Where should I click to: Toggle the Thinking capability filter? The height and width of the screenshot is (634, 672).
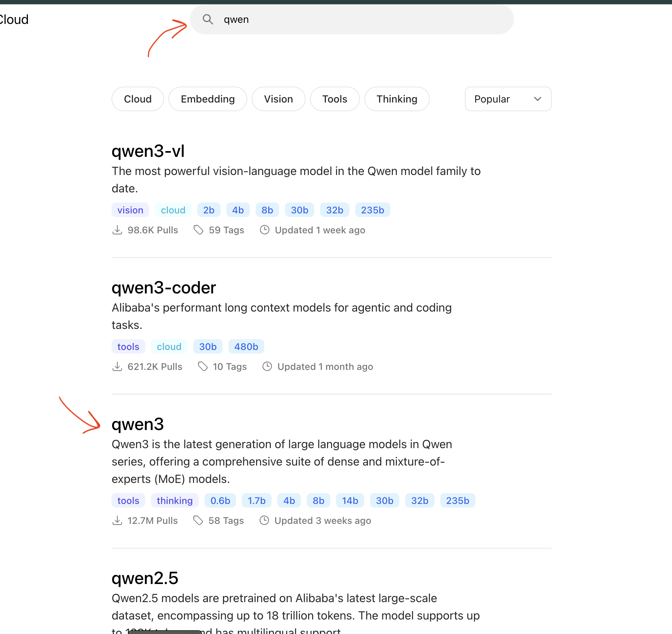pyautogui.click(x=397, y=99)
